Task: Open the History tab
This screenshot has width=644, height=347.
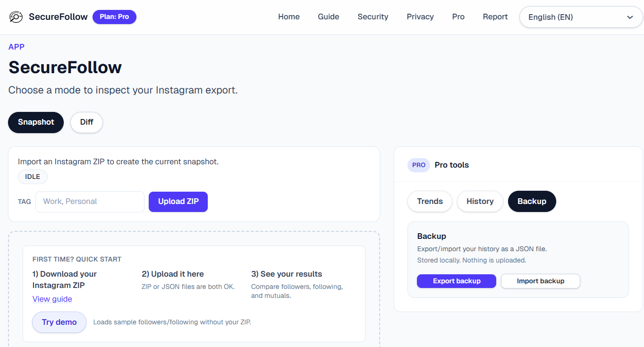Action: [480, 202]
